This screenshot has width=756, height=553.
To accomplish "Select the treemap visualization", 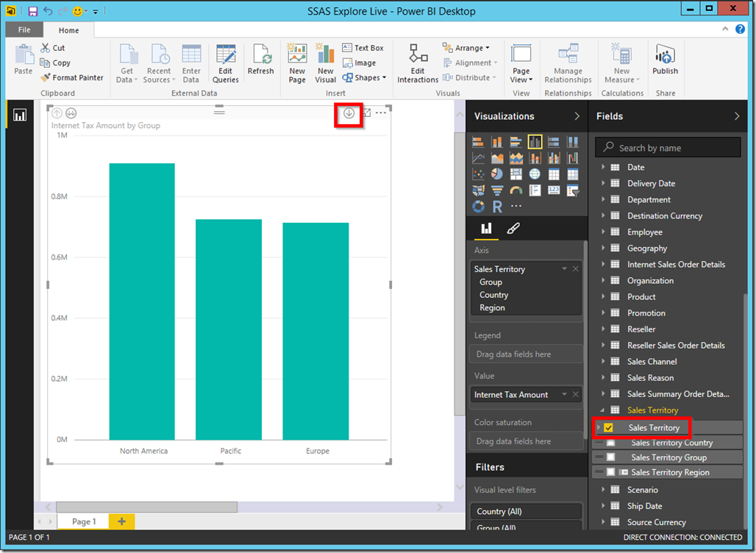I will click(x=516, y=174).
